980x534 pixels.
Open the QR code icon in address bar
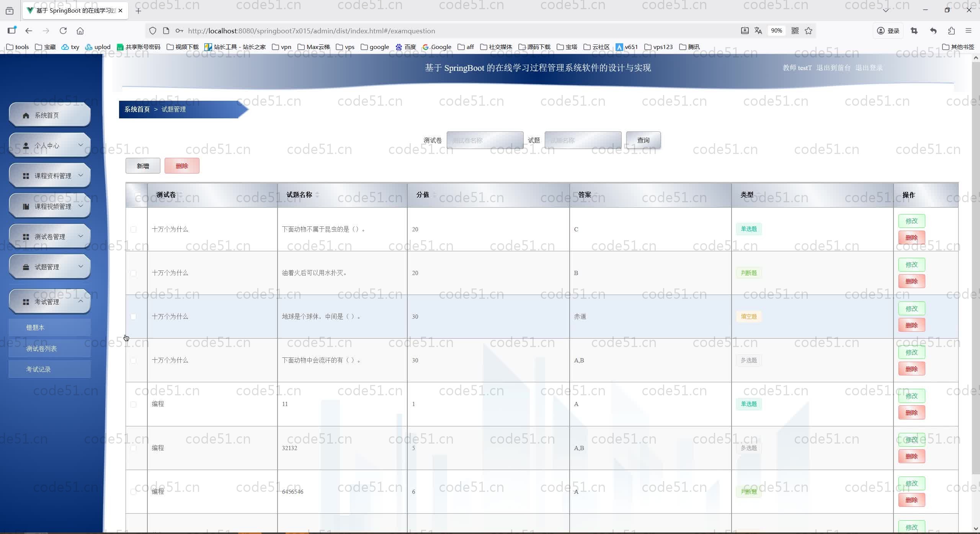point(795,31)
